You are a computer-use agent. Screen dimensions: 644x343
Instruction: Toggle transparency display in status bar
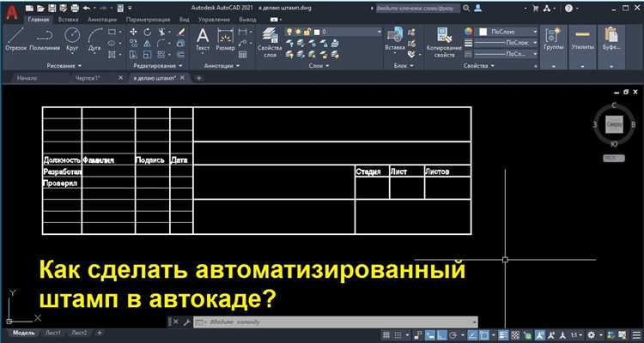point(515,334)
